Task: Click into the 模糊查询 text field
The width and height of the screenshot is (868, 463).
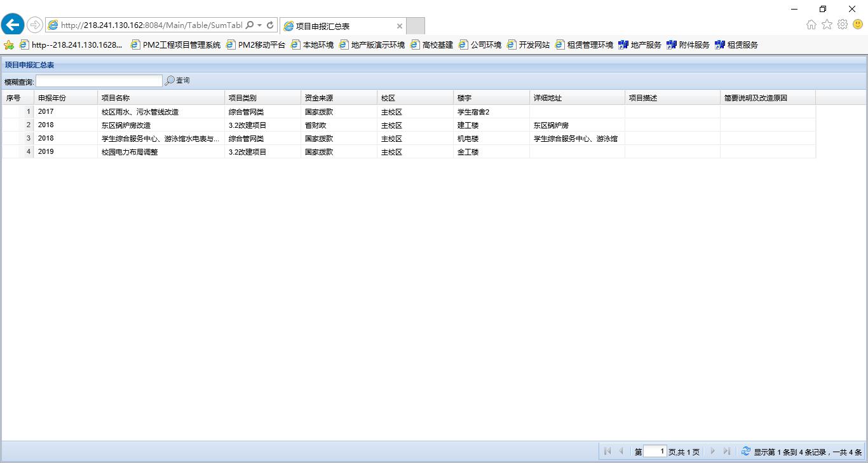Action: coord(99,81)
